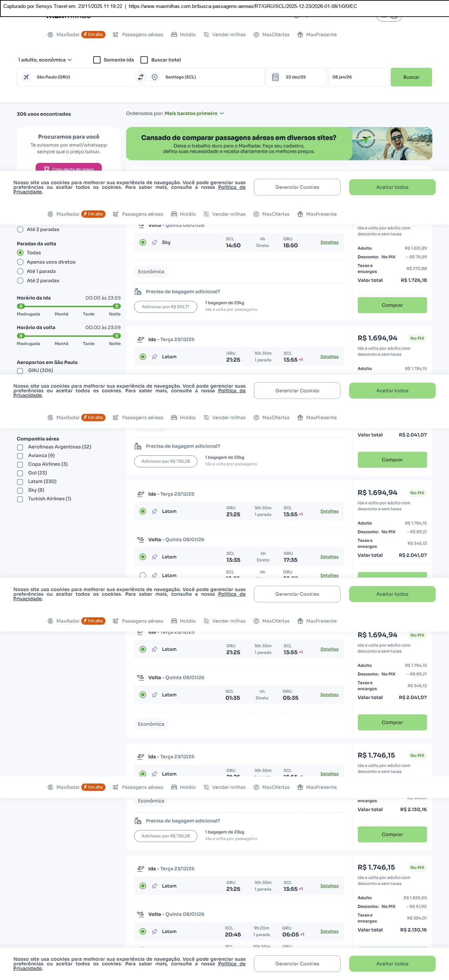Expand the Mais baratos primeiro sort menu

click(x=194, y=113)
